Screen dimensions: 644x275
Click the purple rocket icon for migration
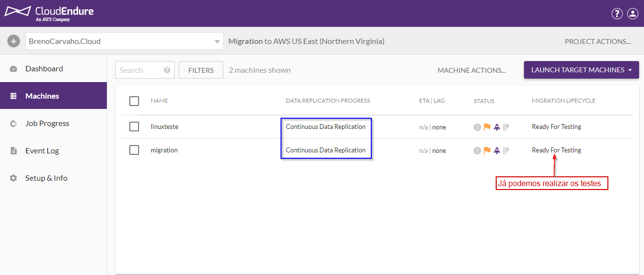point(497,150)
